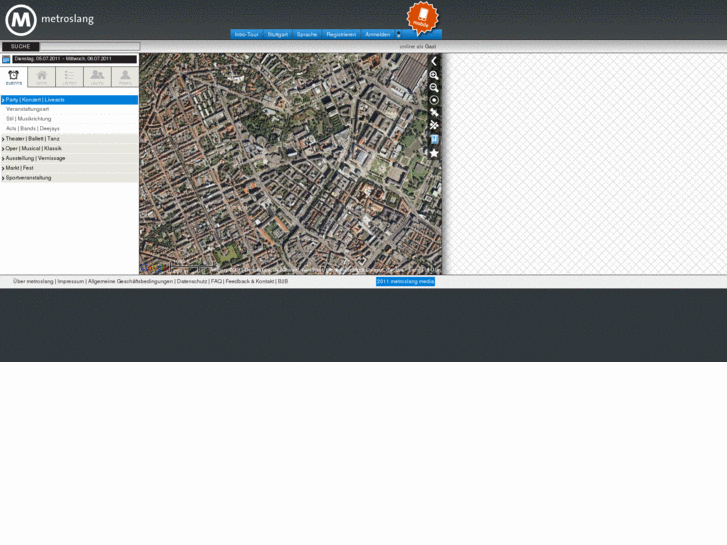The height and width of the screenshot is (545, 727).
Task: Click the date range field
Action: (x=75, y=59)
